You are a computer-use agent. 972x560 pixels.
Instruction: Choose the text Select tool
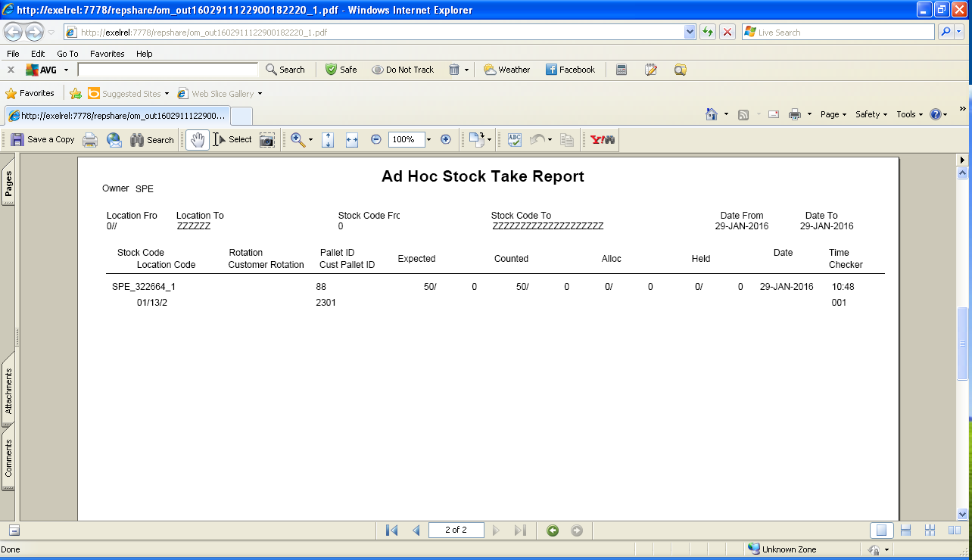coord(232,140)
